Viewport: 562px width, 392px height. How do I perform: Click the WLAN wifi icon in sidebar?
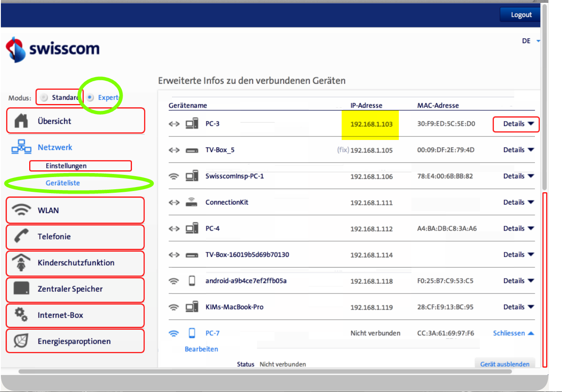(x=21, y=210)
